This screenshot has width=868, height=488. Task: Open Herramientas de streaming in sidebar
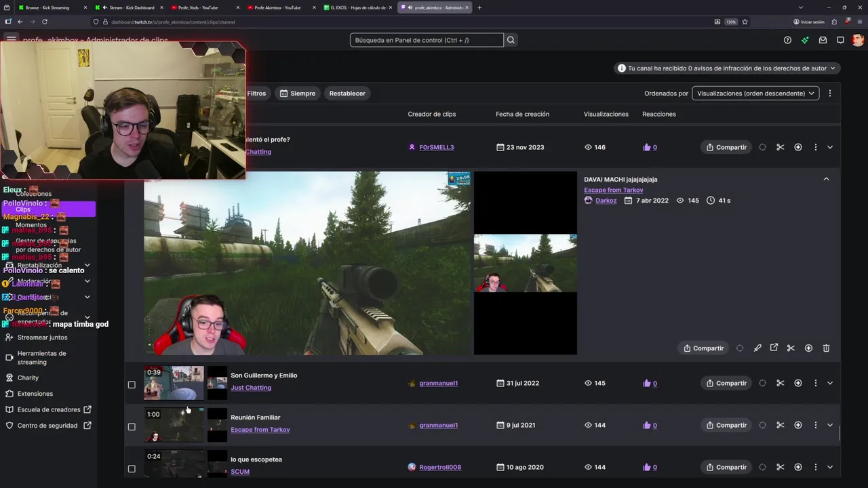click(41, 357)
